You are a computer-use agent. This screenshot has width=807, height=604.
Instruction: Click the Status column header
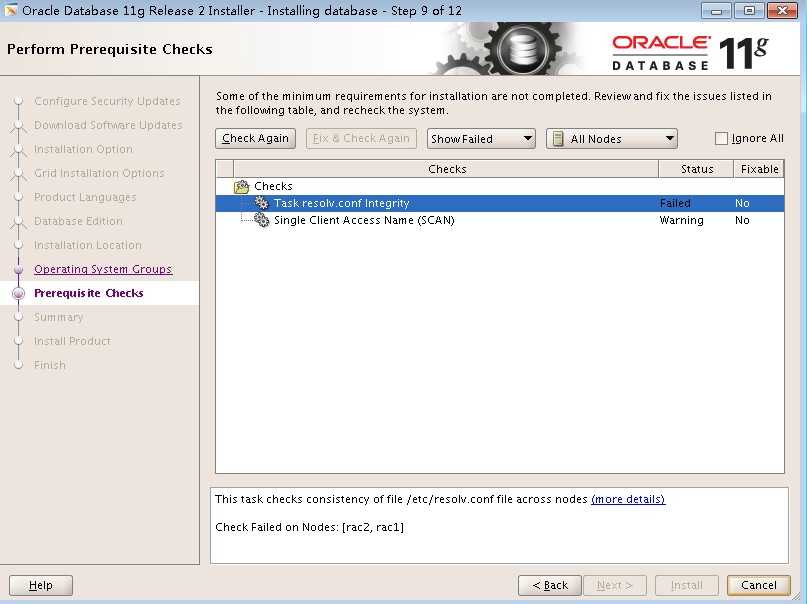coord(696,169)
